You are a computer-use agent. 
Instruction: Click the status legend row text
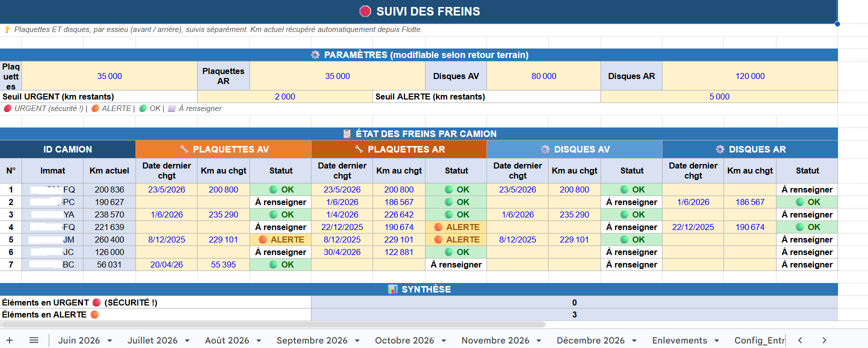pos(112,108)
